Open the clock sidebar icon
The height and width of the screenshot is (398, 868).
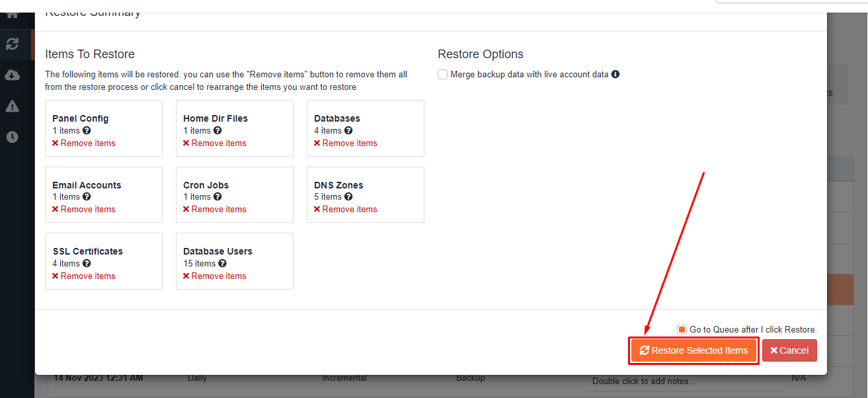point(12,137)
